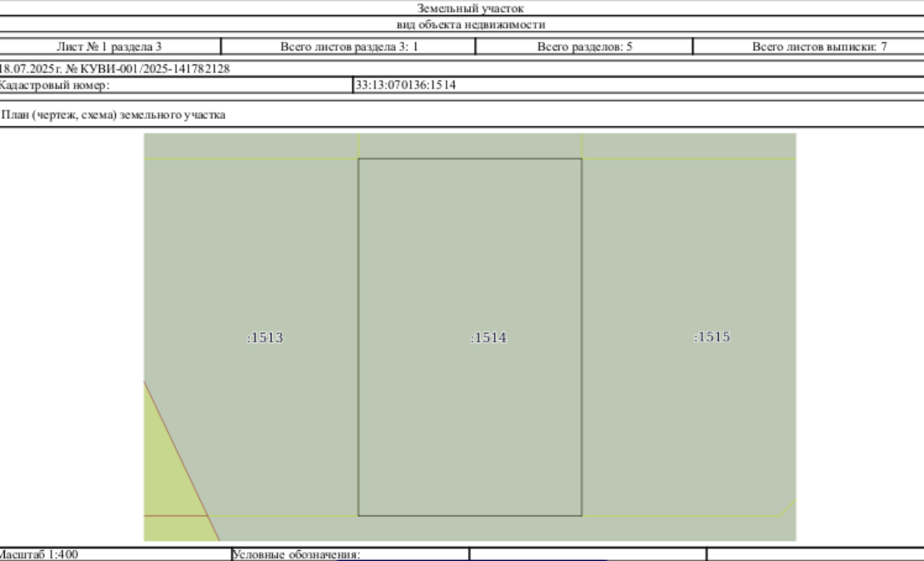This screenshot has height=561, width=924.
Task: Click the top edge of parcel 1514 outline
Action: (x=470, y=159)
